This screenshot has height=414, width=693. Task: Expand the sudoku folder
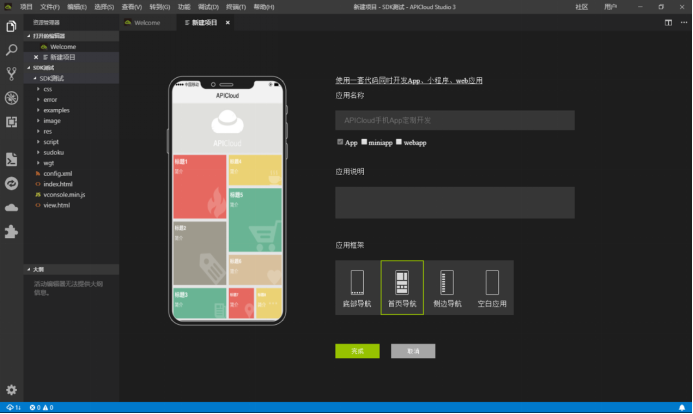[53, 152]
